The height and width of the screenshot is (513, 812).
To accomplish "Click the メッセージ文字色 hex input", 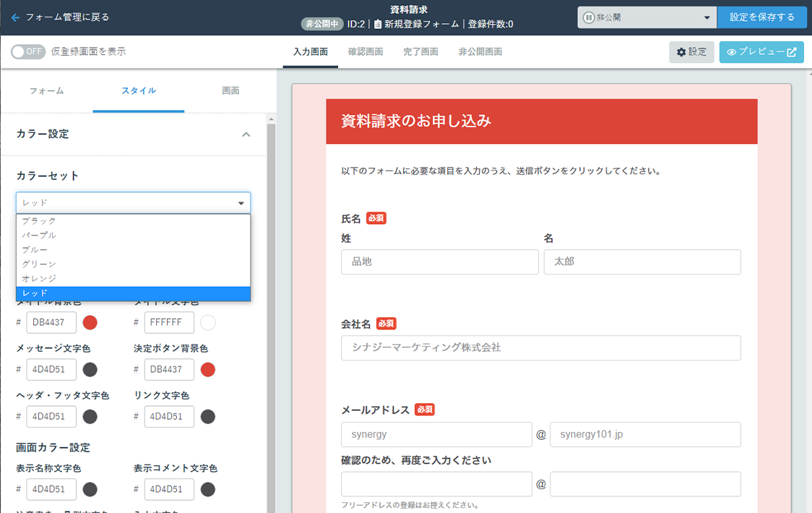I will (x=51, y=370).
